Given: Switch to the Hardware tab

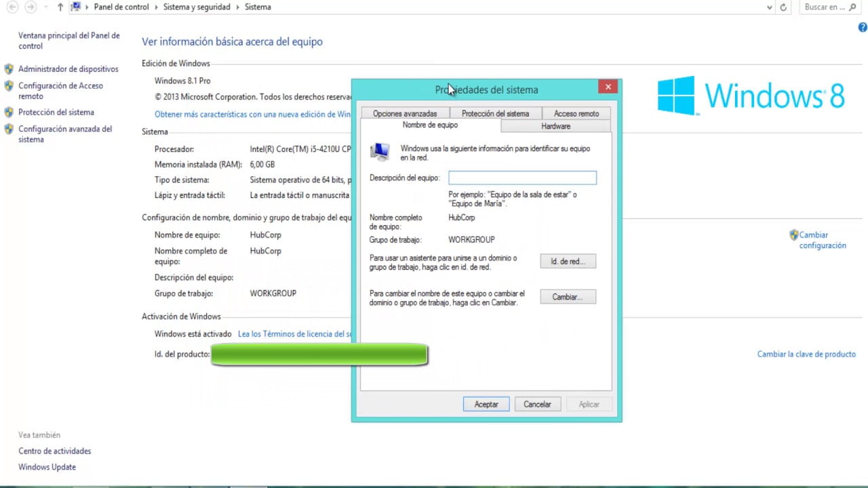Looking at the screenshot, I should click(556, 126).
